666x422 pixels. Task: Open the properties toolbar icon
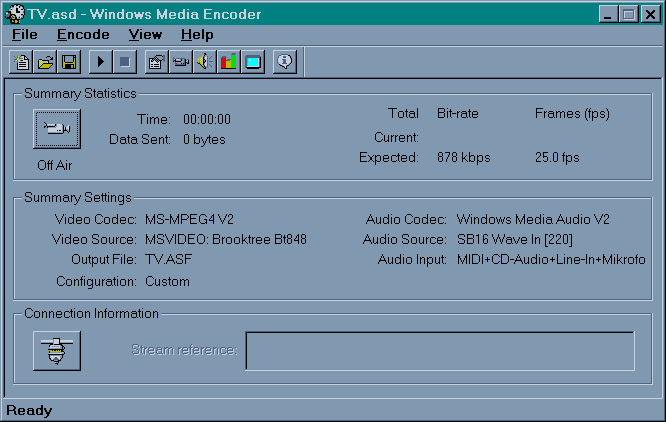click(x=155, y=62)
